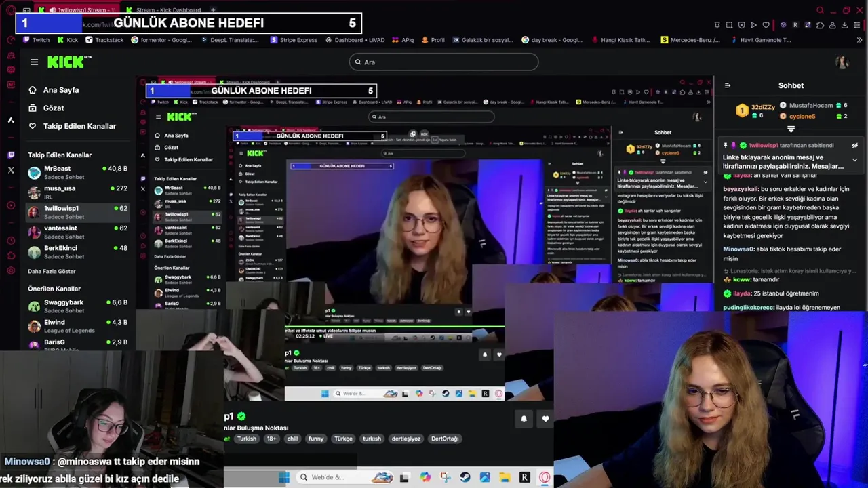The width and height of the screenshot is (868, 488).
Task: Open Dashboard LIVAD bookmark
Action: (355, 40)
